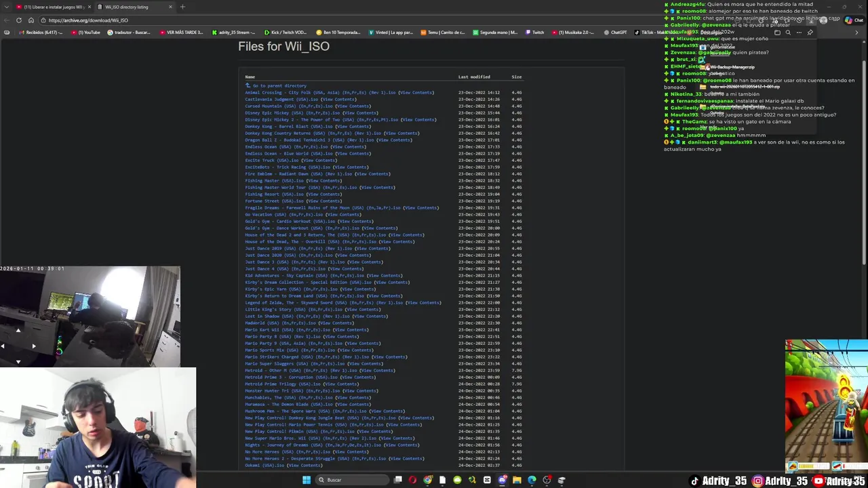Open the white document taskbar icon
Screen dimensions: 868x488
[442, 480]
